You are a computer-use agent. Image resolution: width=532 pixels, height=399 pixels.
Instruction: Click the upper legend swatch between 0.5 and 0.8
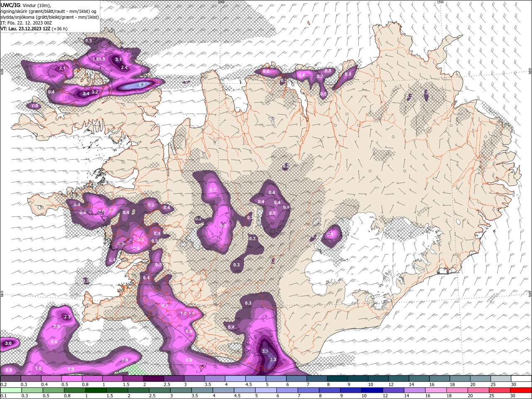71,378
